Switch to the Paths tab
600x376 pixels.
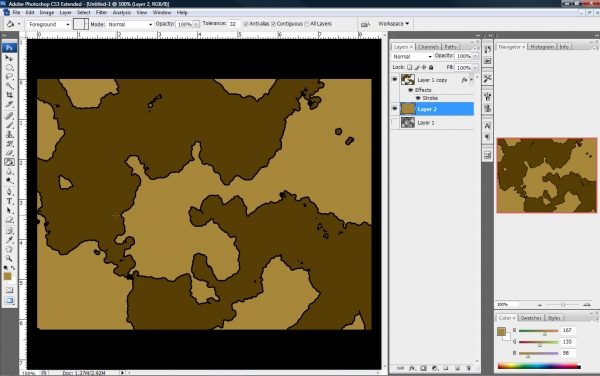(450, 47)
